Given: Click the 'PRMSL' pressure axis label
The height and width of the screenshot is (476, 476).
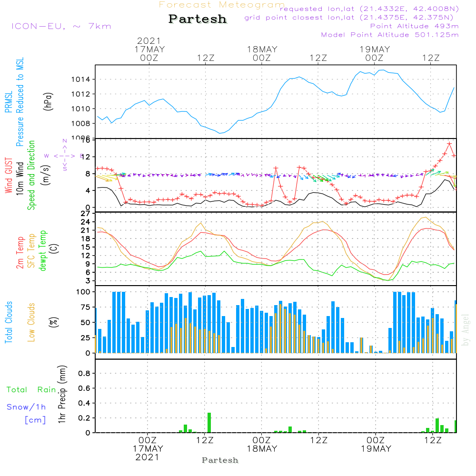Looking at the screenshot, I should [9, 102].
